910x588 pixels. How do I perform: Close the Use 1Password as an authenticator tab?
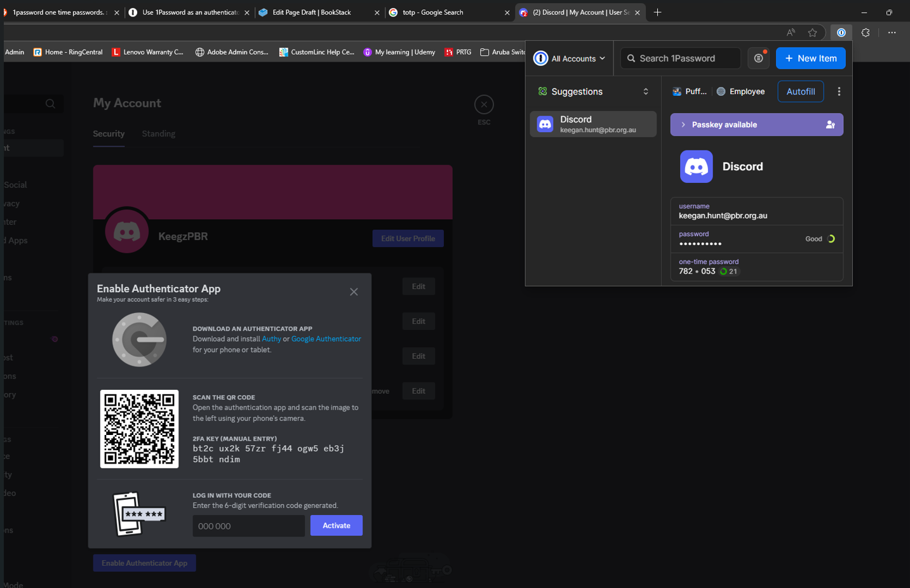[x=246, y=13]
